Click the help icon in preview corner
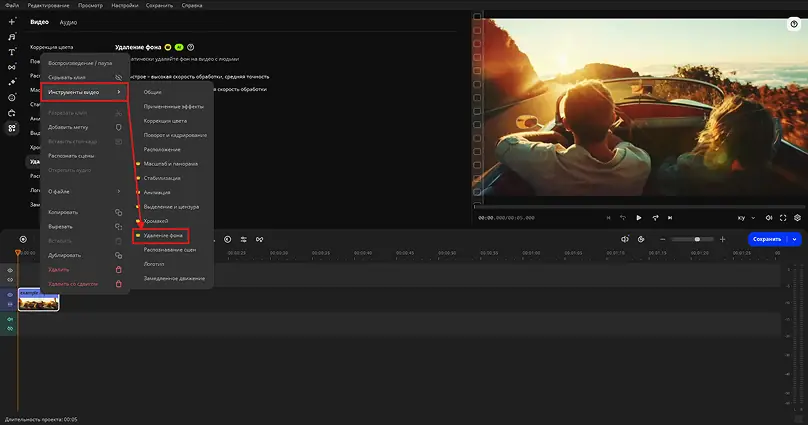 coord(794,24)
